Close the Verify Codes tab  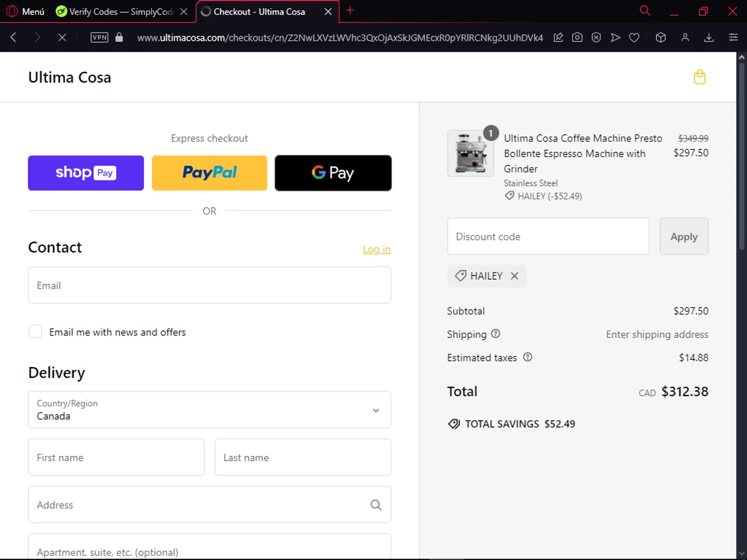click(x=184, y=11)
